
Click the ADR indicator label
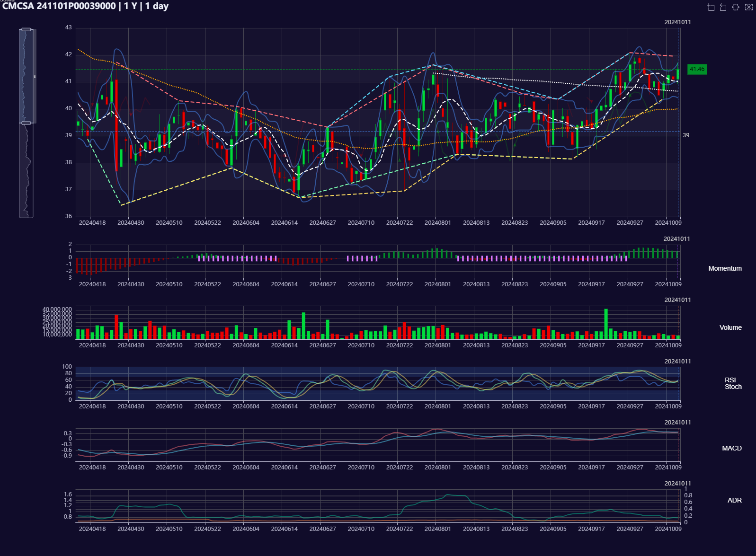734,500
